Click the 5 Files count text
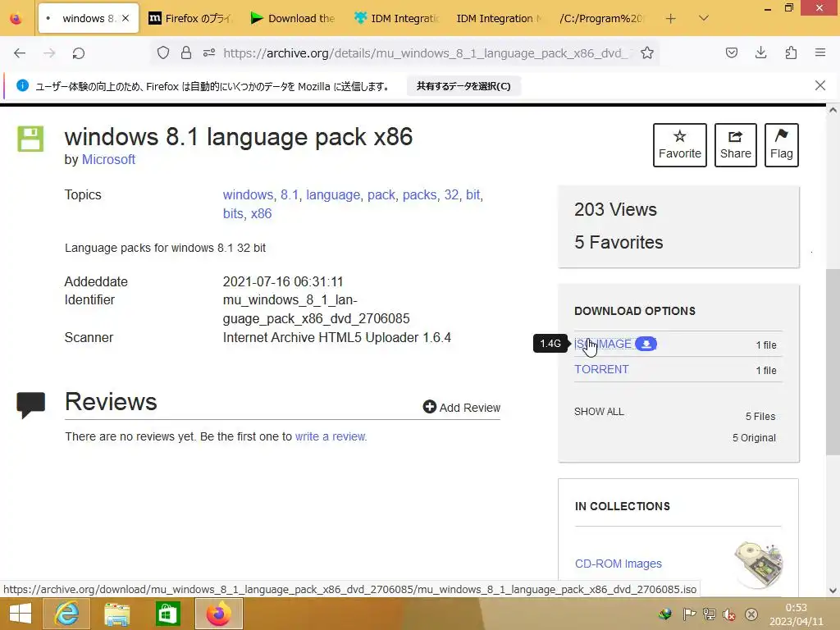840x630 pixels. [760, 416]
